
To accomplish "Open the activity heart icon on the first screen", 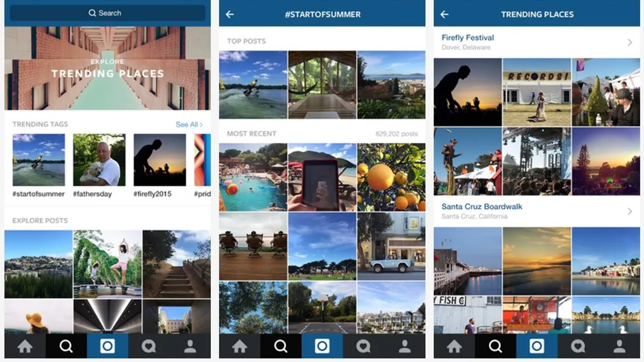I will 149,346.
